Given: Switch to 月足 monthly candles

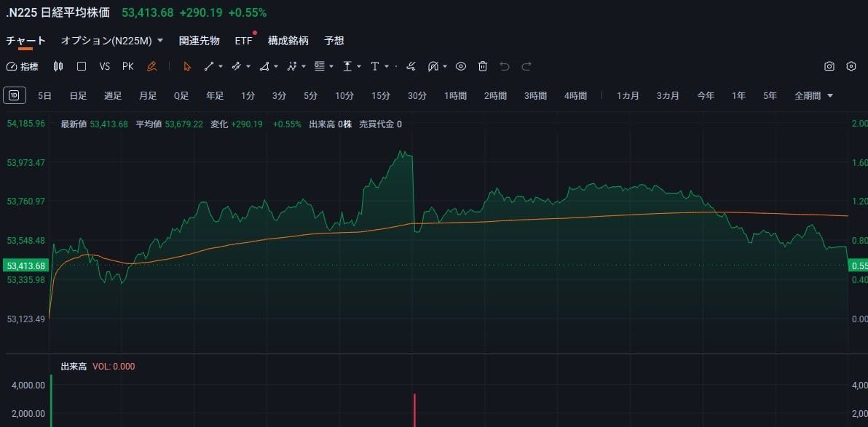Looking at the screenshot, I should (148, 96).
